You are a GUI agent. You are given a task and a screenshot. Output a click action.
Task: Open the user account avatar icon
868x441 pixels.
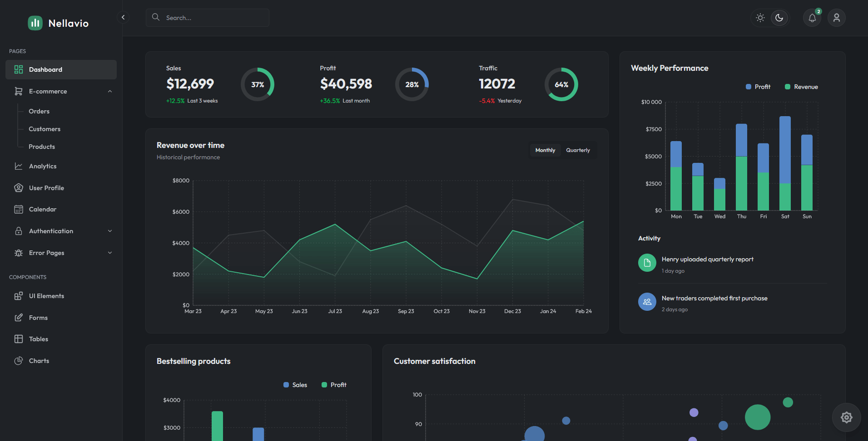tap(836, 18)
